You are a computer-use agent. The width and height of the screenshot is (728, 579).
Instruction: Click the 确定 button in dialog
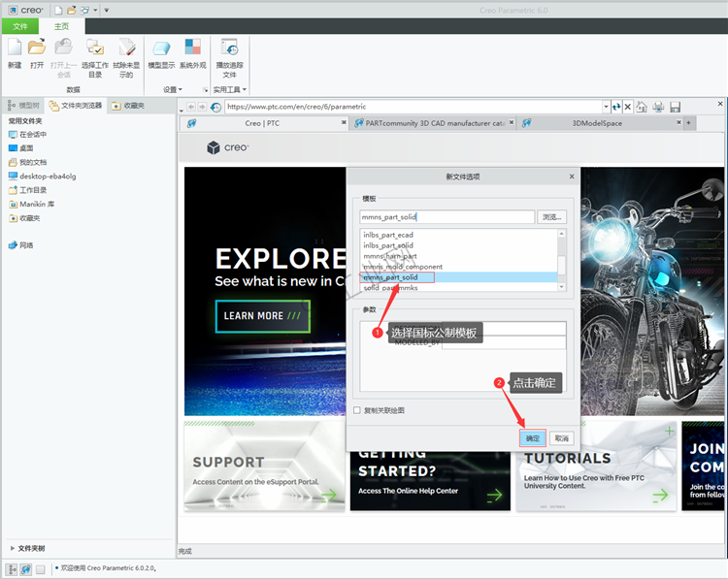(x=533, y=438)
